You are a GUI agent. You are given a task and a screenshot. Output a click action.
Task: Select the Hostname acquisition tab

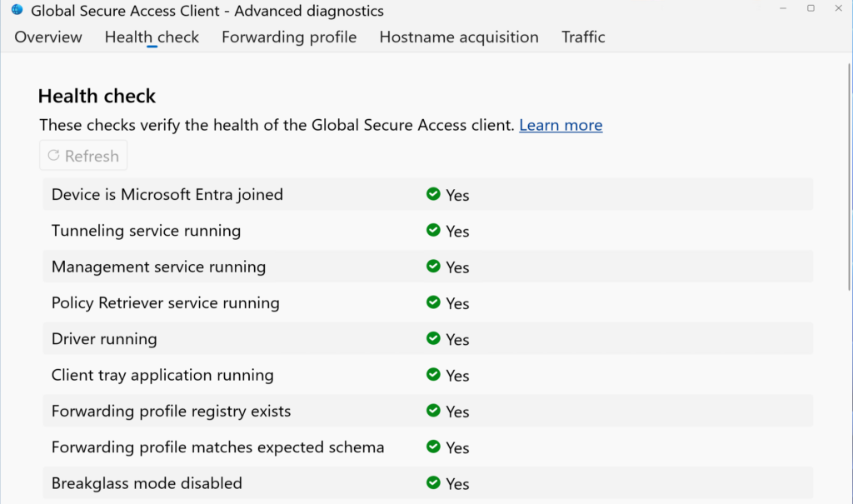coord(458,37)
